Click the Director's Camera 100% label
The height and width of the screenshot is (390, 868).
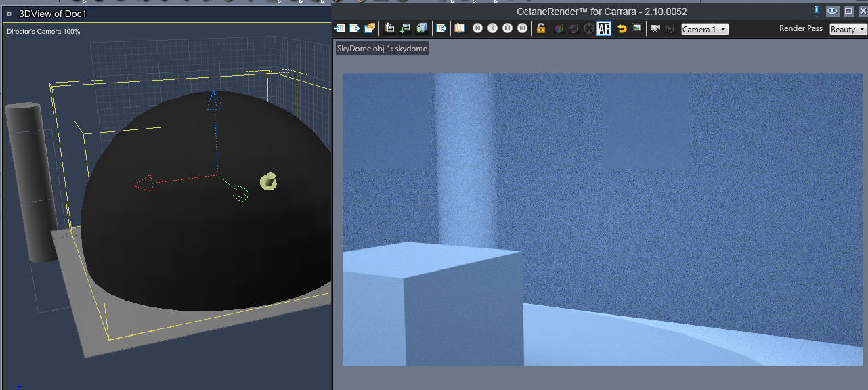tap(43, 31)
